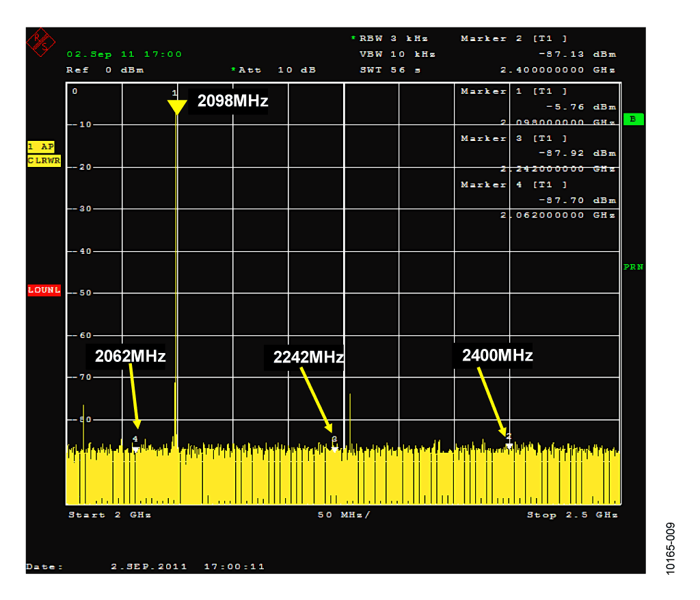Click the Rohde & Schwarz logo diamond
The height and width of the screenshot is (600, 700).
pos(40,42)
